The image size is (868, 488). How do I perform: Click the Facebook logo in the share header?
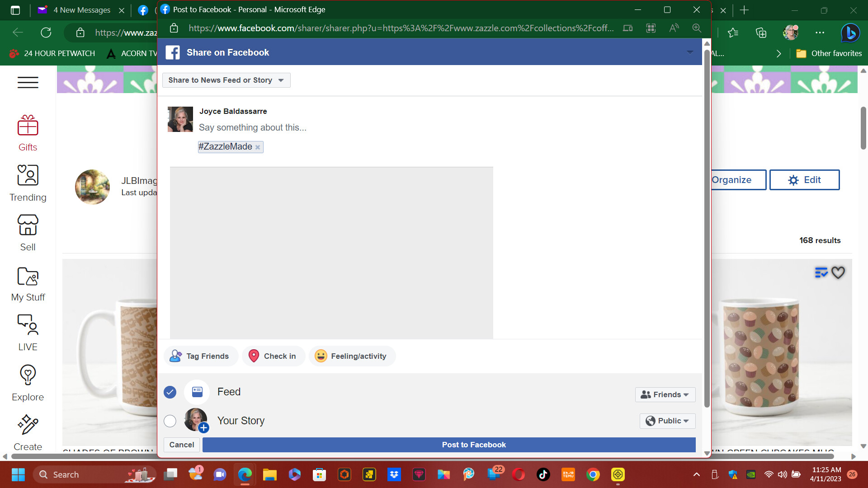(172, 52)
